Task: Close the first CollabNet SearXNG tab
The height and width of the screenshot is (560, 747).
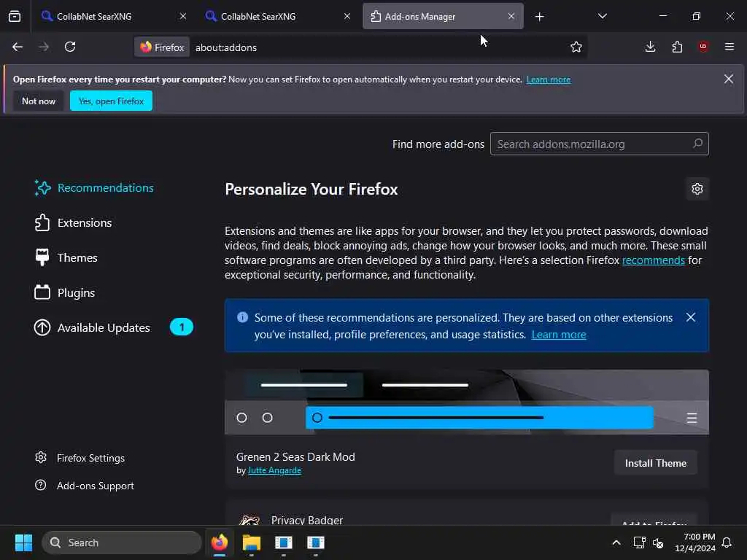Action: point(183,16)
